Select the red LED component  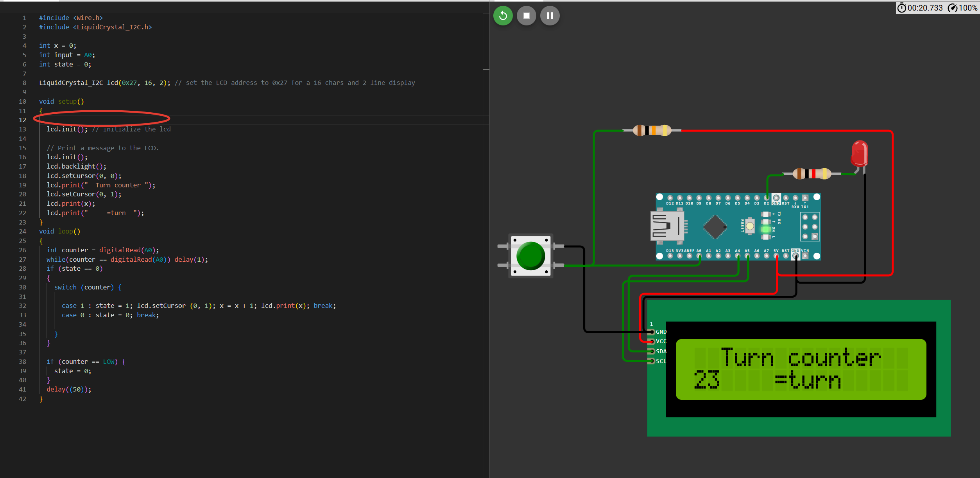tap(859, 153)
